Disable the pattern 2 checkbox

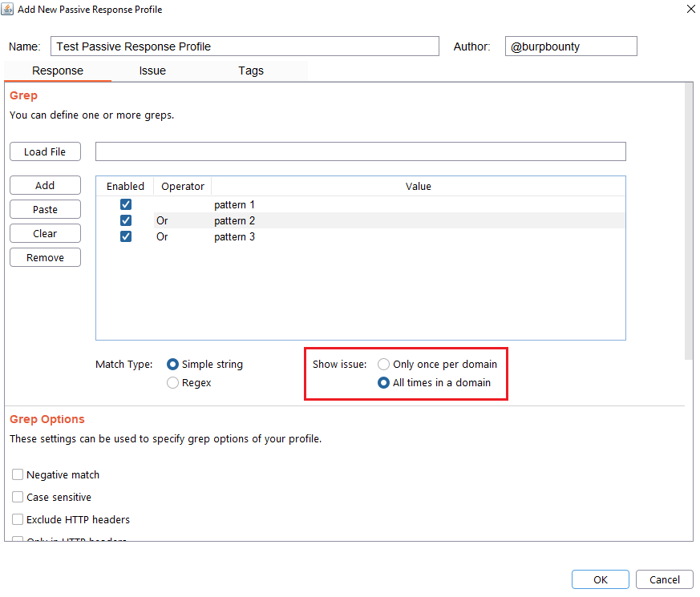126,220
